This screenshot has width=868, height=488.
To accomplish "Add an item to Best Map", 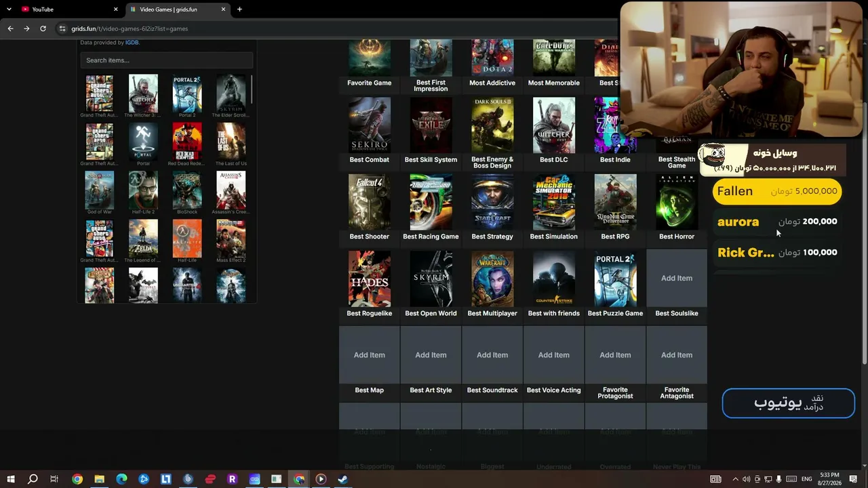I will [x=370, y=355].
